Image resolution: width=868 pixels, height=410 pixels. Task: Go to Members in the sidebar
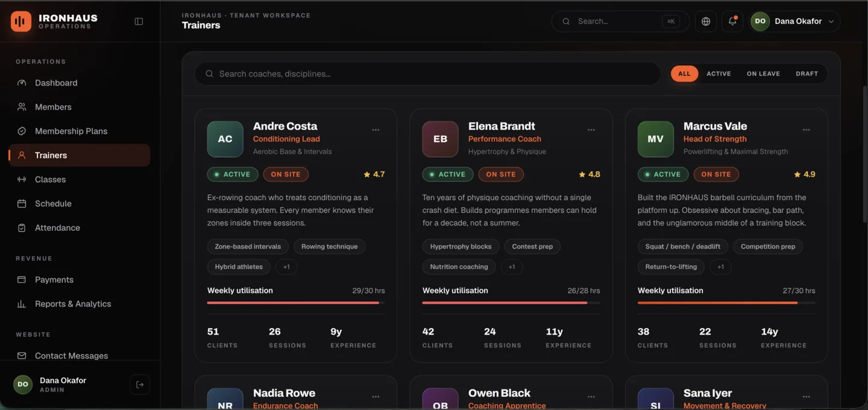80,107
